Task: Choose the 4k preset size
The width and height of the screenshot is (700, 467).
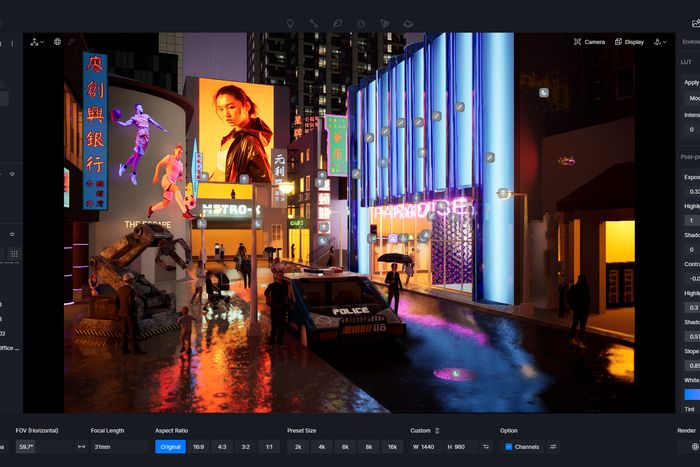Action: pyautogui.click(x=321, y=446)
